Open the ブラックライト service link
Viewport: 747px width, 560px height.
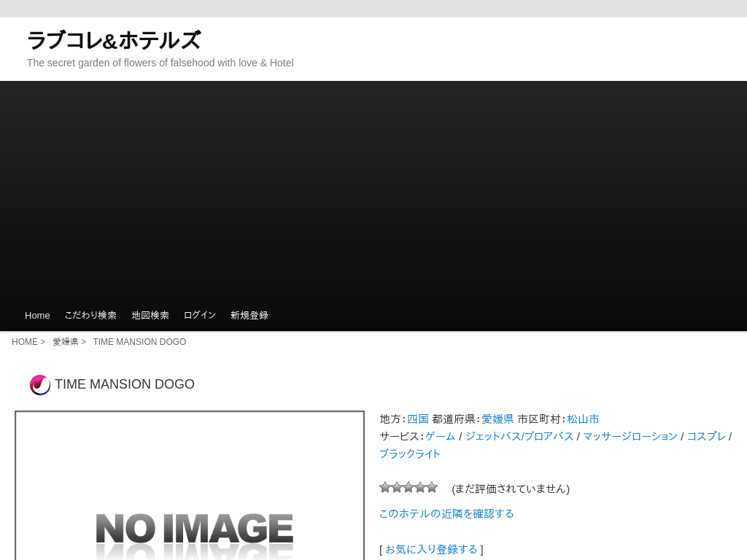(410, 454)
